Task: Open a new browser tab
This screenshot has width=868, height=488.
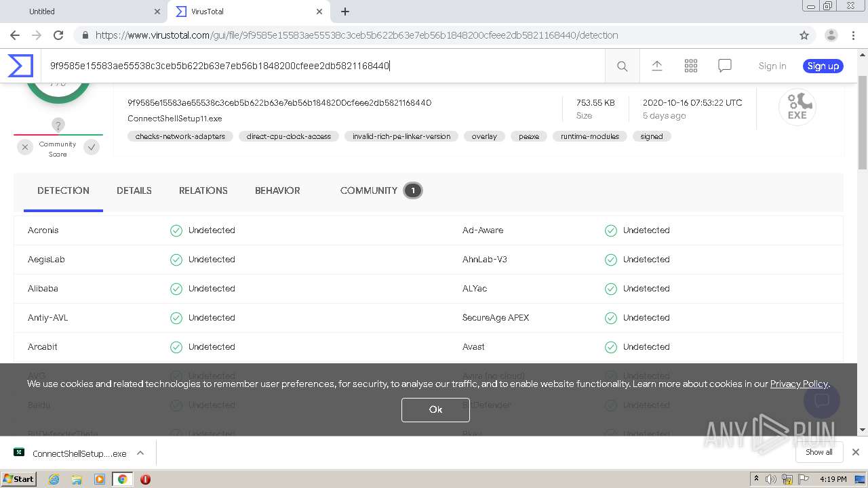Action: pos(345,12)
